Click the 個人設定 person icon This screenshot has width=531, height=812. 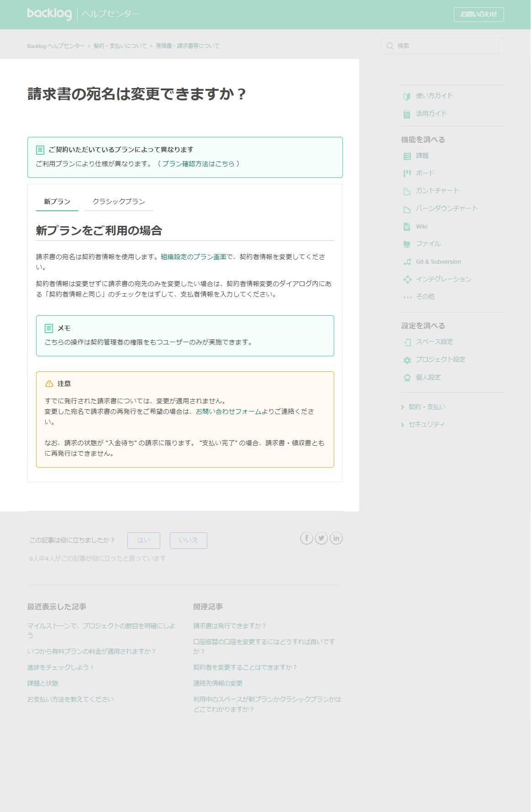click(407, 378)
